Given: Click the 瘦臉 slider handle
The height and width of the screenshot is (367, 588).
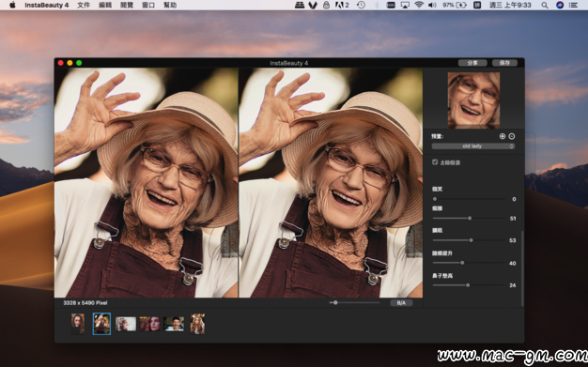Looking at the screenshot, I should [x=470, y=218].
